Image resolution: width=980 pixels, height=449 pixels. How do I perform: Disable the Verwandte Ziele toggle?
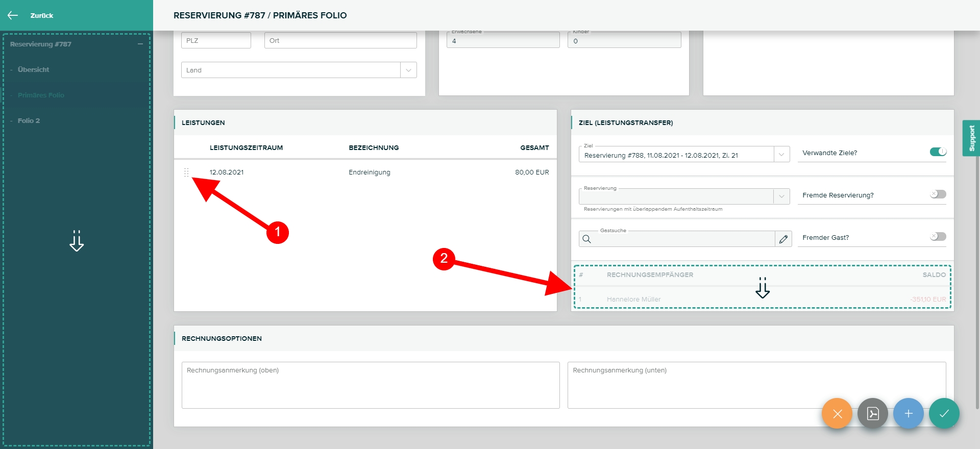[938, 152]
